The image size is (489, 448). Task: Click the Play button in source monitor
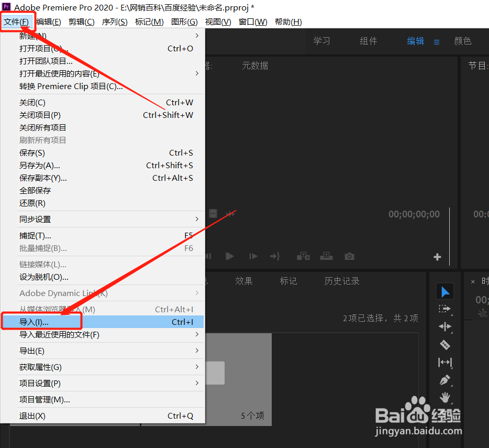[230, 256]
